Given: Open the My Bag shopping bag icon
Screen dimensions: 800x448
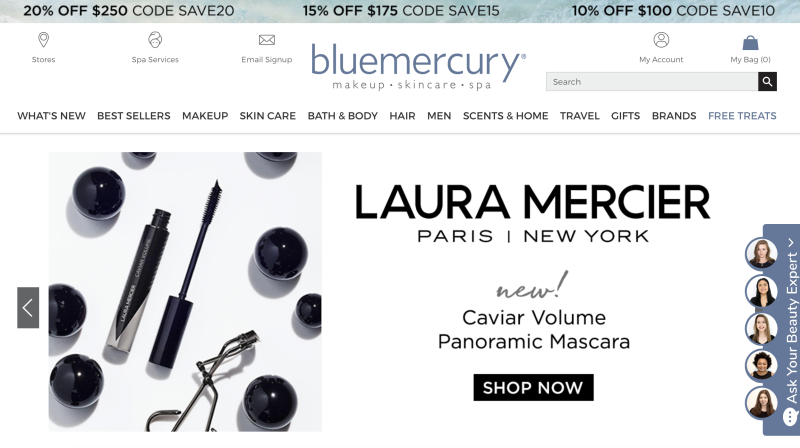Looking at the screenshot, I should (x=751, y=42).
